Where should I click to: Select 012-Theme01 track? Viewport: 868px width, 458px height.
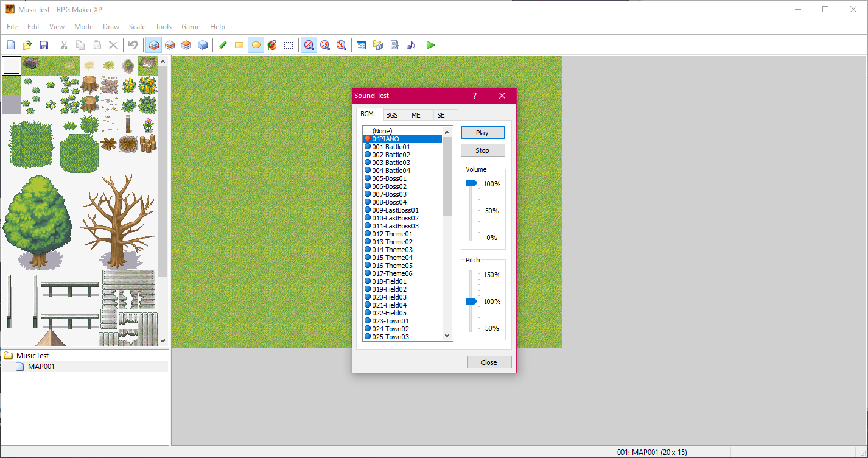click(402, 234)
